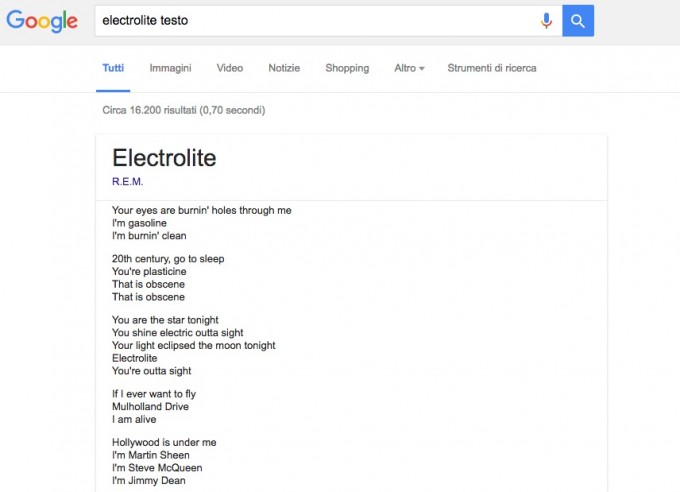Click the lyric "You are the star tonight"

coord(165,320)
